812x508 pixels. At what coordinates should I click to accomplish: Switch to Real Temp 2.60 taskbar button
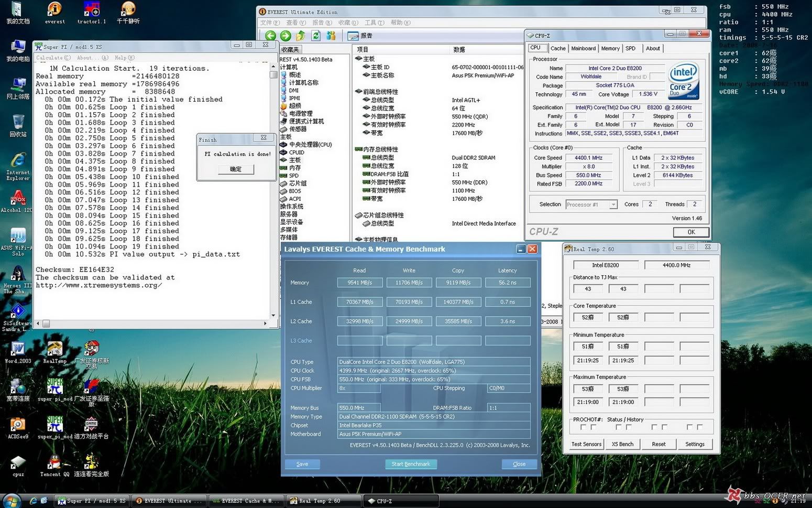point(324,501)
